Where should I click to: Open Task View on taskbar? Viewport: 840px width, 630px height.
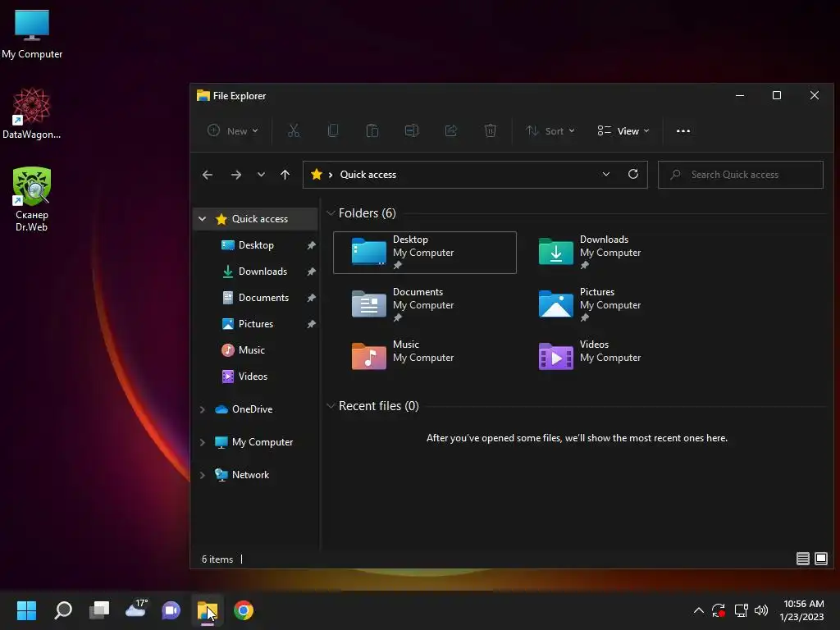[x=99, y=610]
